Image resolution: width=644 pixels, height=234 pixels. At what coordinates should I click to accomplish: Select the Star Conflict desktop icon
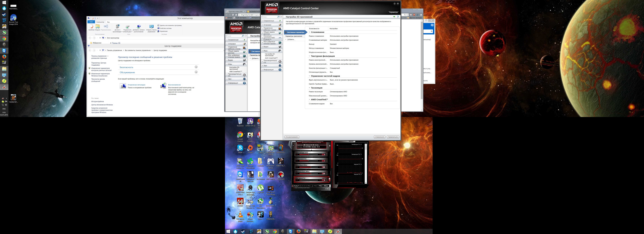point(271,176)
